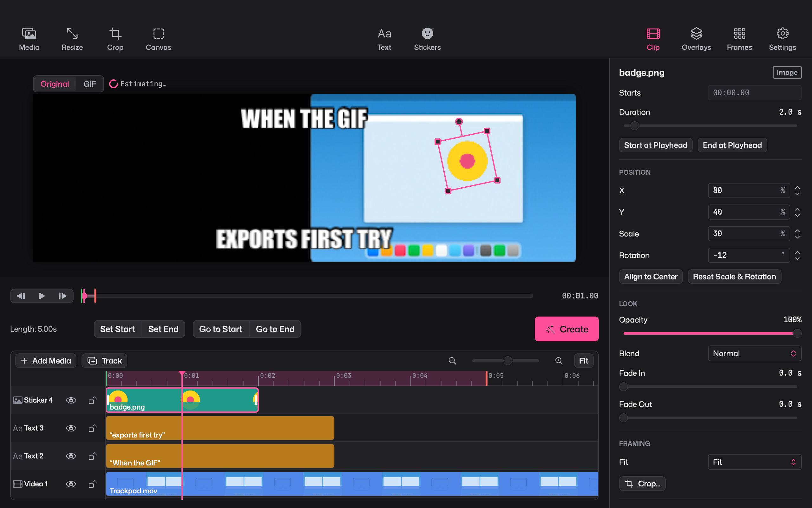Unlock toggle for Sticker 4 track
The image size is (812, 508).
click(92, 400)
